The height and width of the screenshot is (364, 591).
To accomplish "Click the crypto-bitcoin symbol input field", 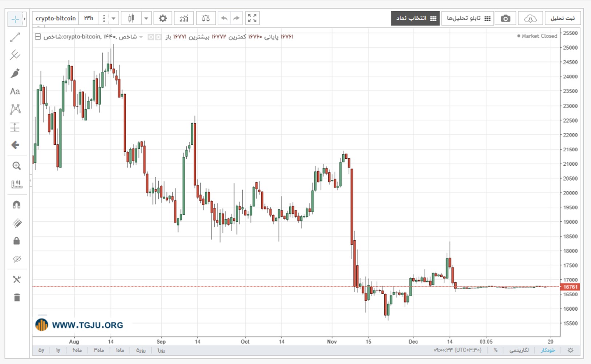I will 56,18.
